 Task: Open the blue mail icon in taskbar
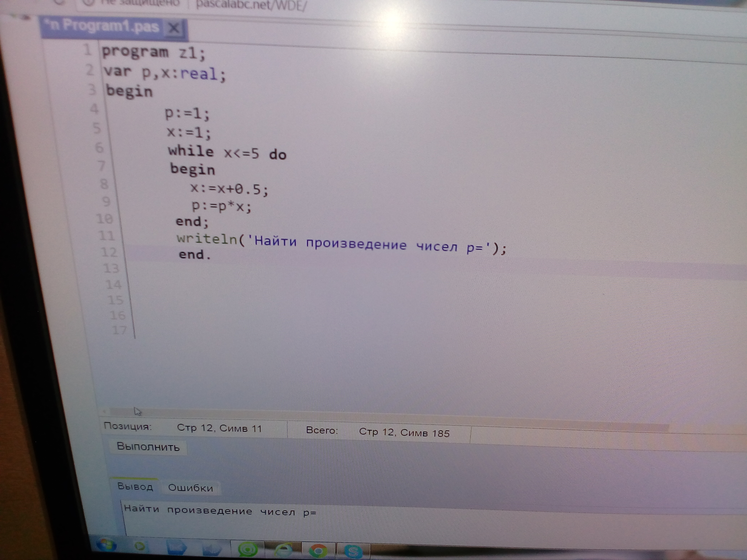[176, 547]
